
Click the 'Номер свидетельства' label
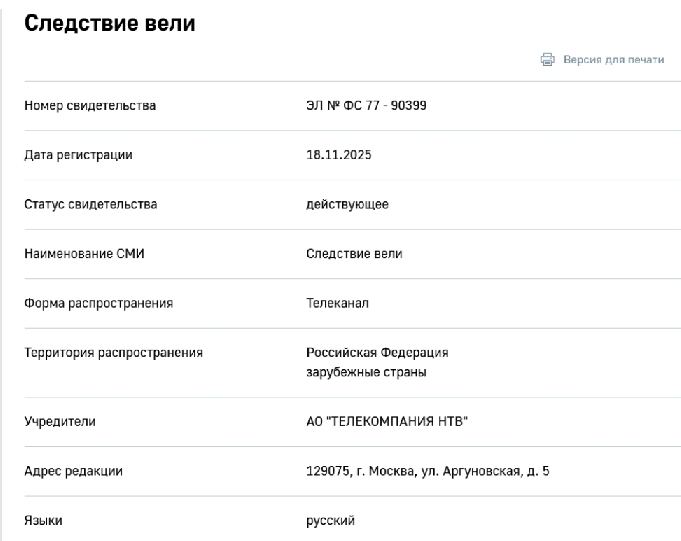pos(90,106)
